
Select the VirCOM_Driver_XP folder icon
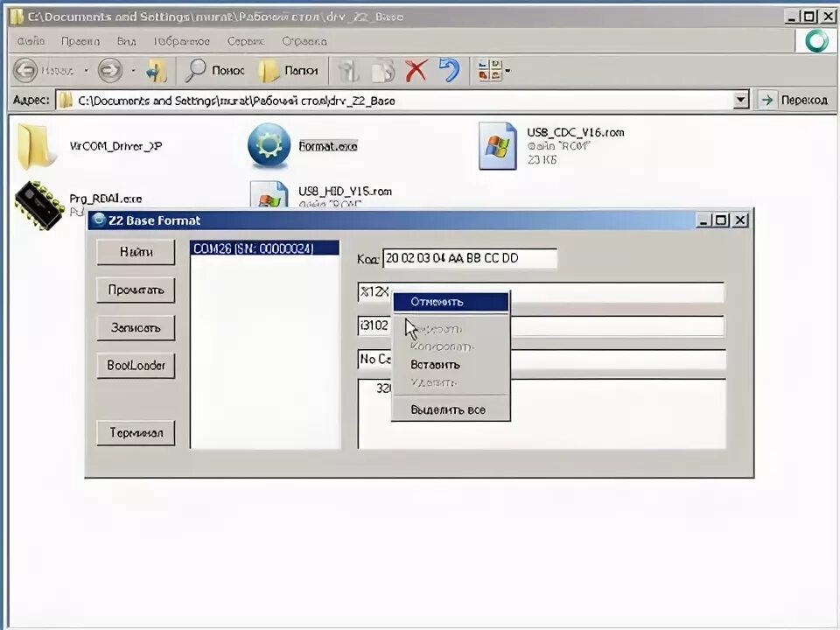coord(37,146)
